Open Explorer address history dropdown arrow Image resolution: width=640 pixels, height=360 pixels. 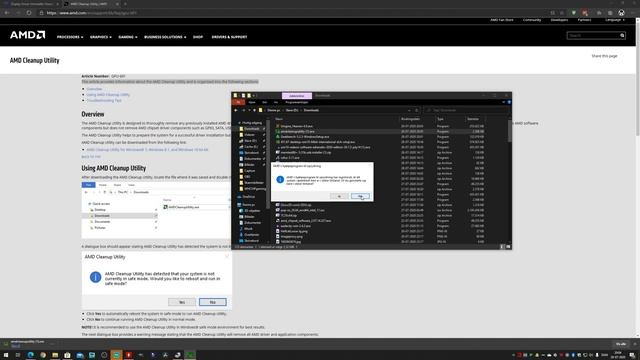click(409, 110)
